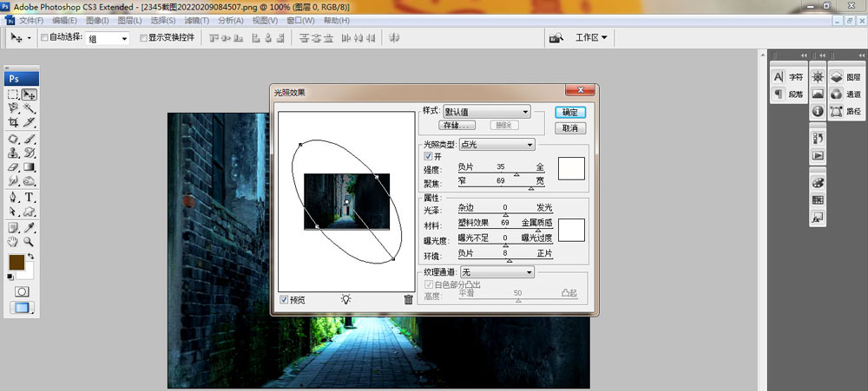
Task: Open the 纹理通道 无 dropdown
Action: pyautogui.click(x=497, y=272)
